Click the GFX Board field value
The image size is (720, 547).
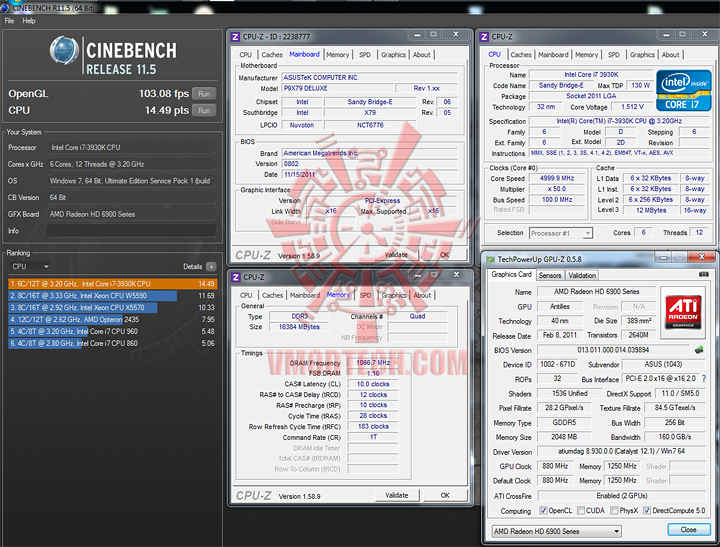click(x=131, y=214)
